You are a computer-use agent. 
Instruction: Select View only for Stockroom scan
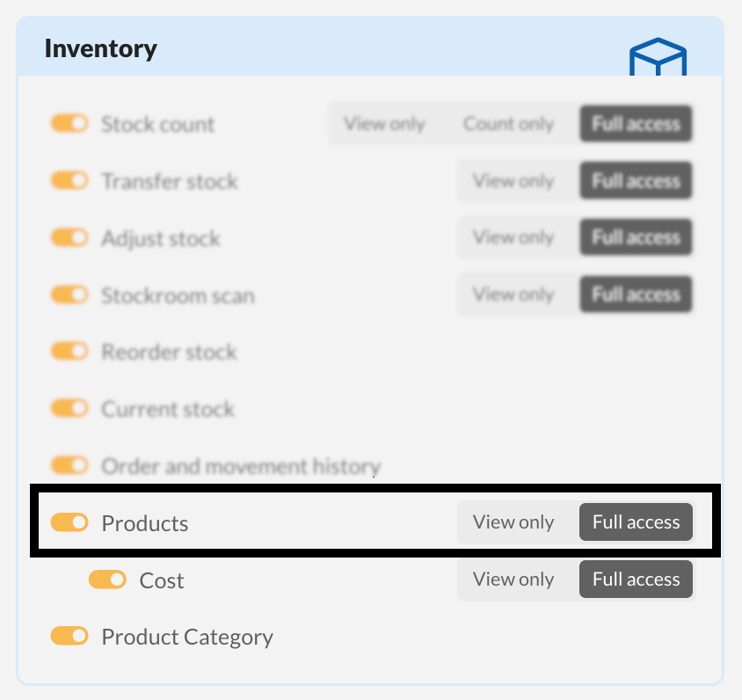tap(513, 295)
